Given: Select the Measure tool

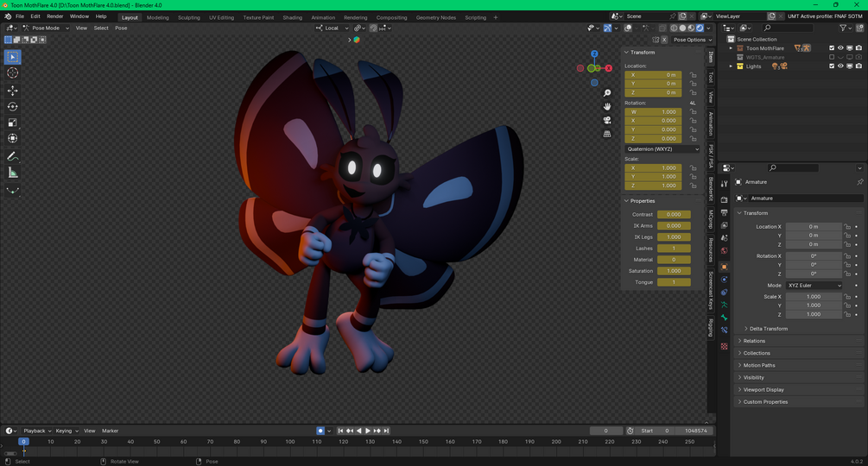Looking at the screenshot, I should pos(13,173).
